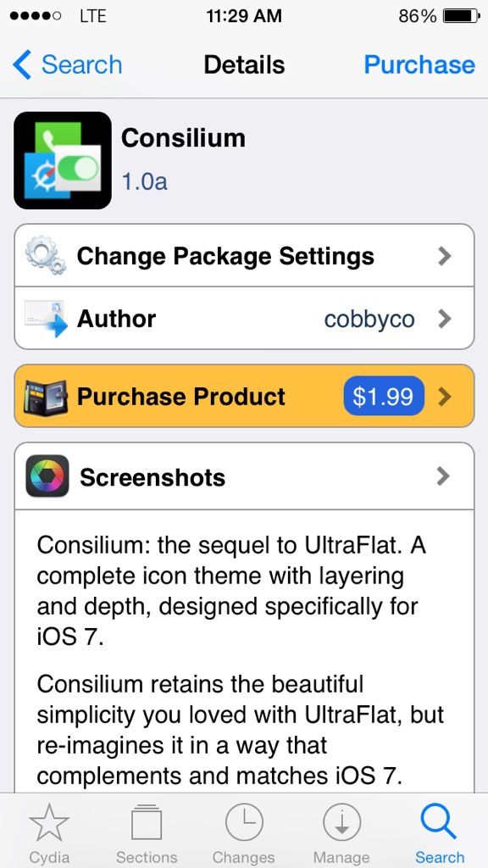
Task: Expand Change Package Settings via its chevron
Action: [x=444, y=256]
